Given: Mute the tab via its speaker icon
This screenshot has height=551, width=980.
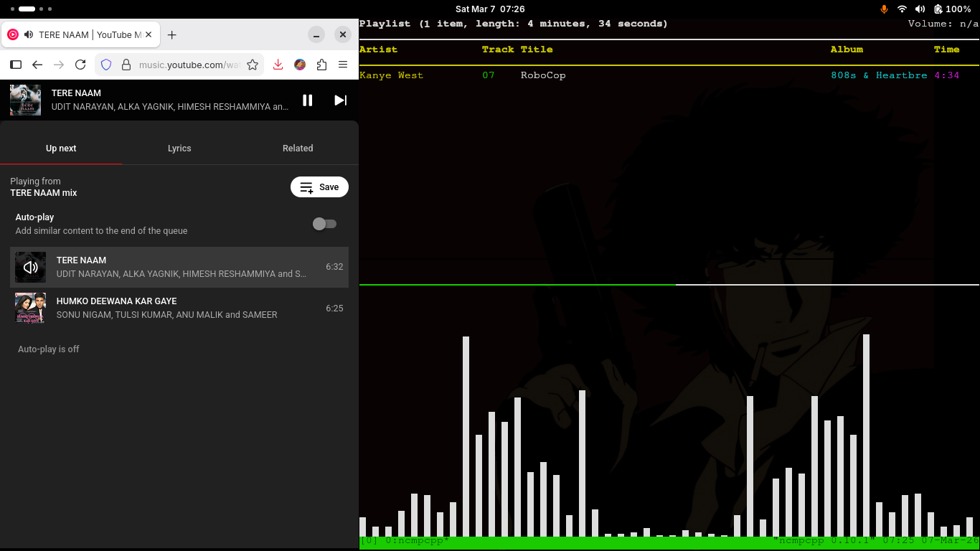Looking at the screenshot, I should [x=29, y=34].
